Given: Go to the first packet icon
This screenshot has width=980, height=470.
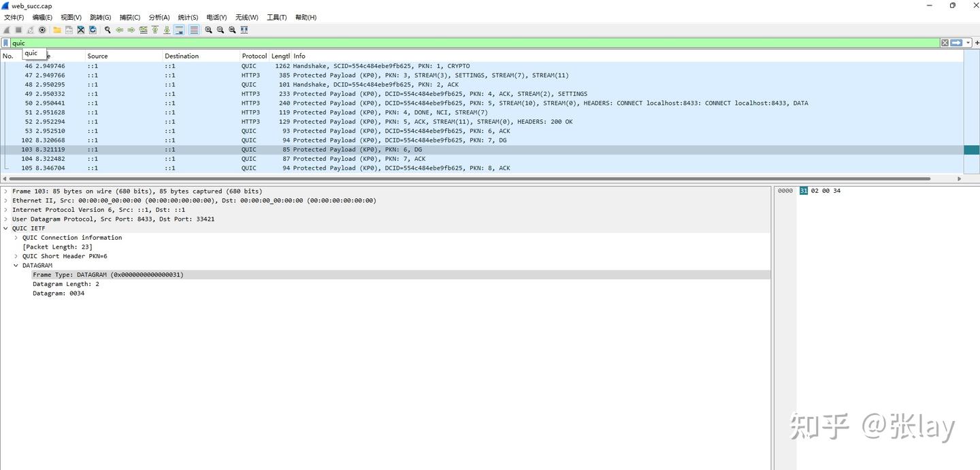Looking at the screenshot, I should coord(155,30).
